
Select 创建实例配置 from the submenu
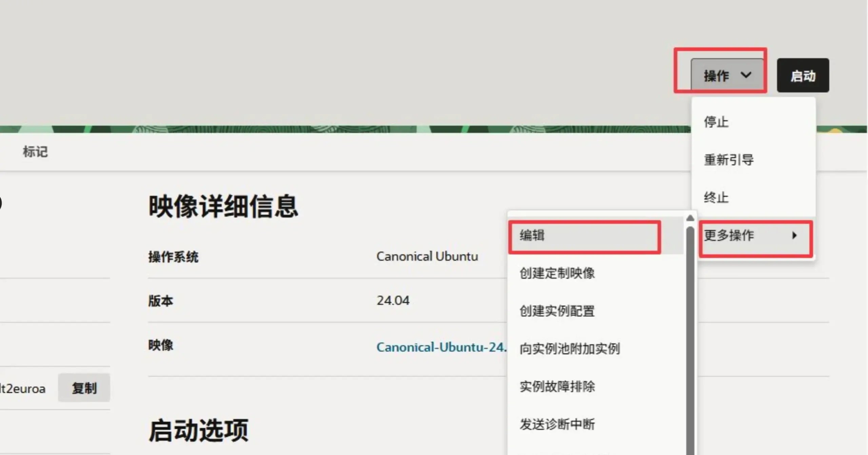595,311
